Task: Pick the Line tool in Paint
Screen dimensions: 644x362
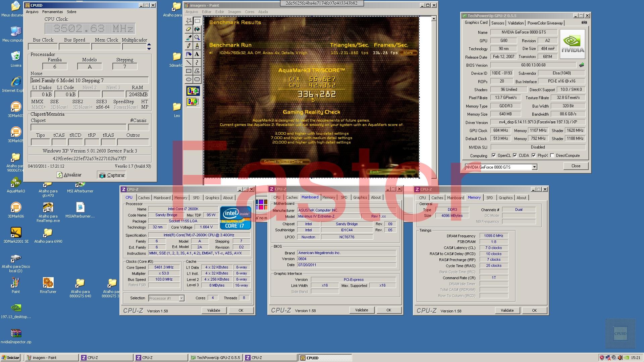Action: [189, 63]
